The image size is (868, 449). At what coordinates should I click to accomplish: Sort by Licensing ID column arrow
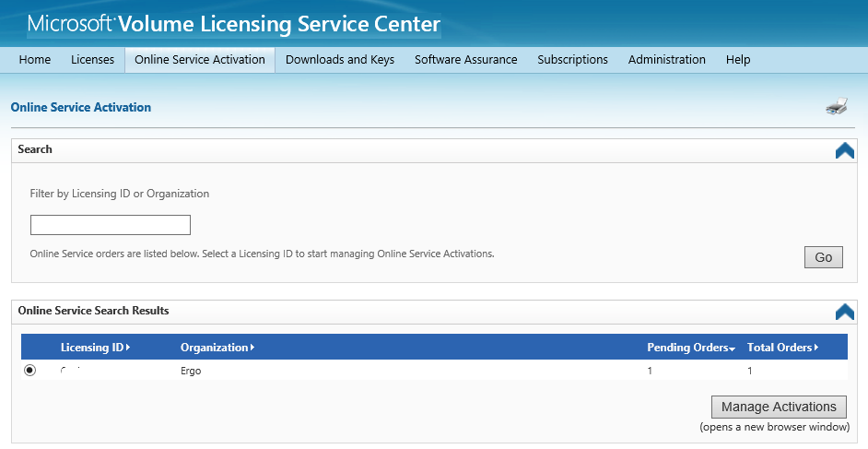point(128,348)
